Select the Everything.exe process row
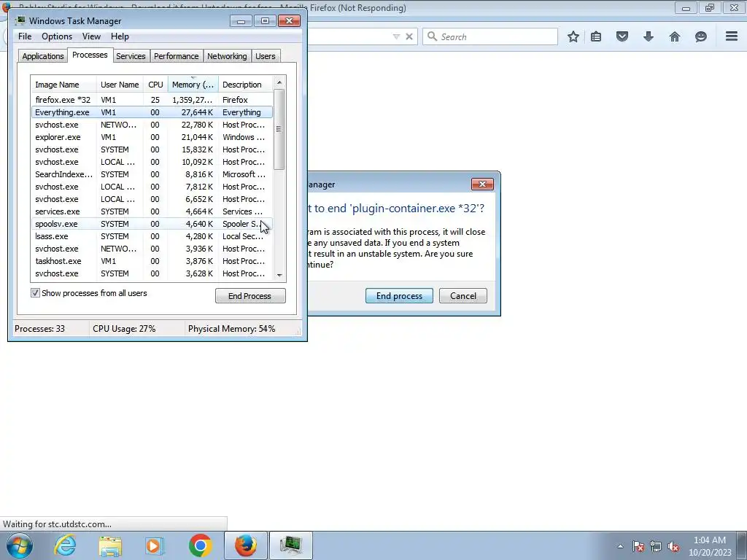The width and height of the screenshot is (747, 560). [x=152, y=112]
